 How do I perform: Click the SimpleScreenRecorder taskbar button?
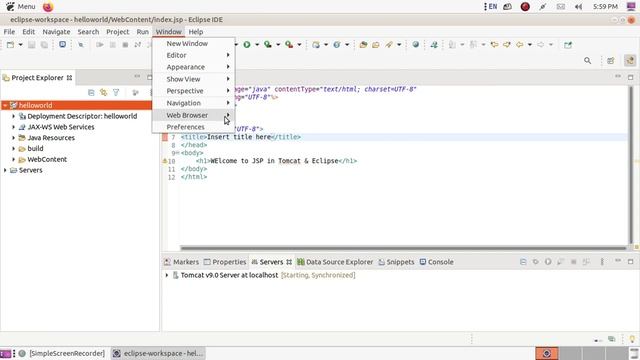(x=62, y=353)
